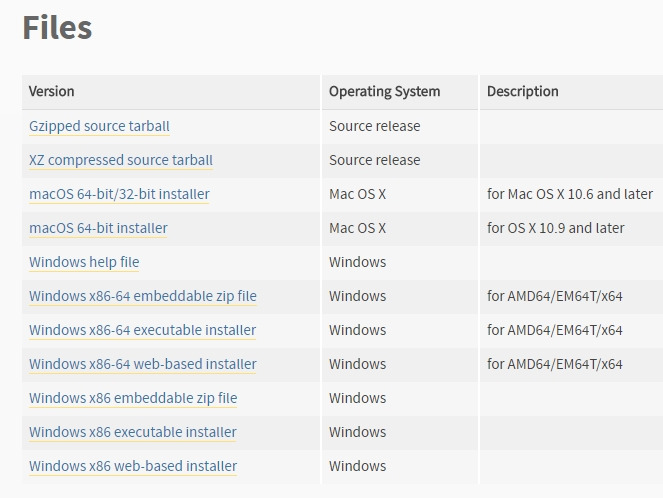This screenshot has height=498, width=663.
Task: Select the macOS 64-bit installer link
Action: point(98,228)
